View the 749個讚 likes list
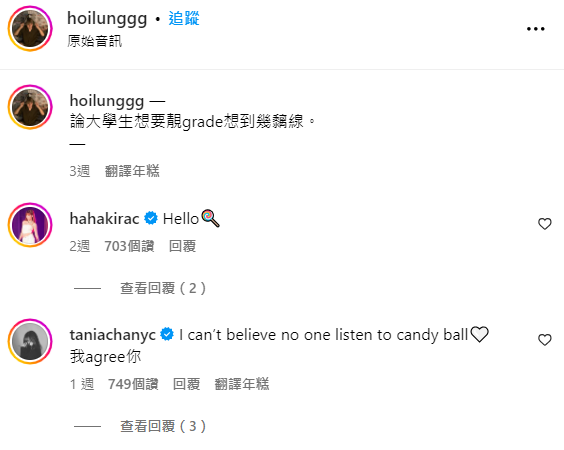564x450 pixels. coord(133,384)
